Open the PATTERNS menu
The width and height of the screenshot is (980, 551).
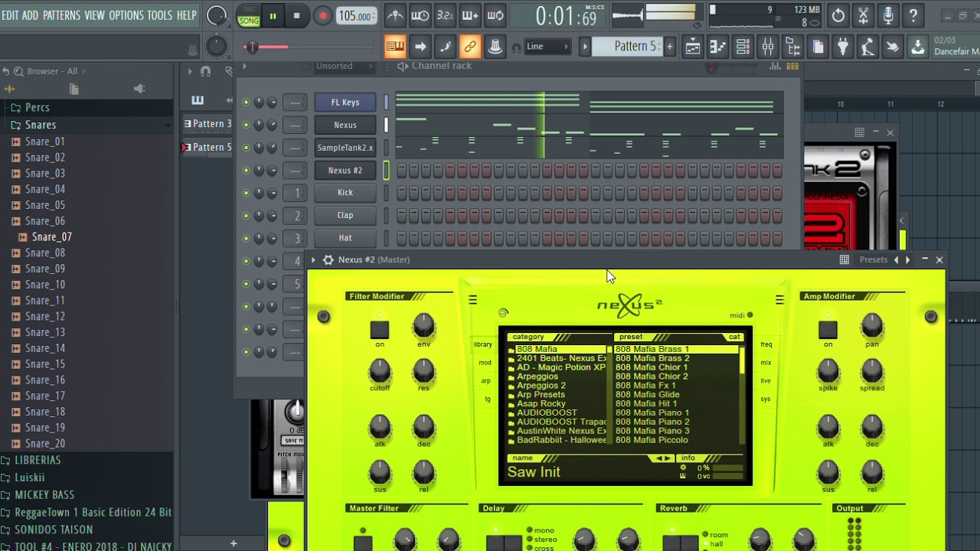61,15
